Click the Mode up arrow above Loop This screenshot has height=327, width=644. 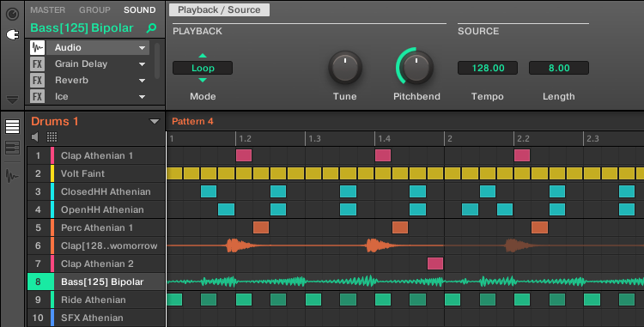[x=203, y=56]
